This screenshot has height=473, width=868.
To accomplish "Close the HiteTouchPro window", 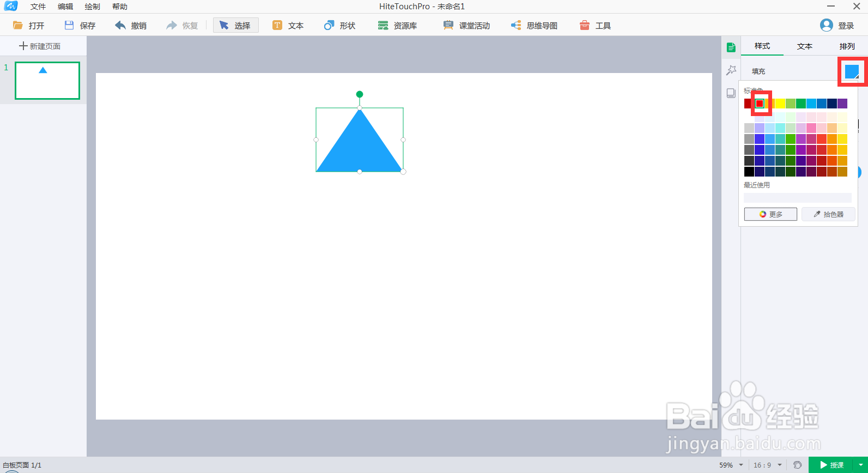I will click(857, 7).
